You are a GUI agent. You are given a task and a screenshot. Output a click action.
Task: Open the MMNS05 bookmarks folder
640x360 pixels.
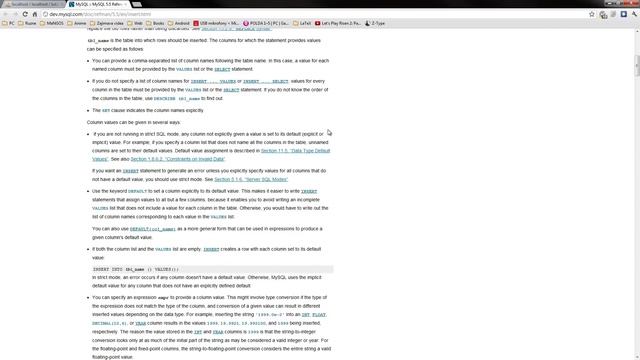point(52,23)
